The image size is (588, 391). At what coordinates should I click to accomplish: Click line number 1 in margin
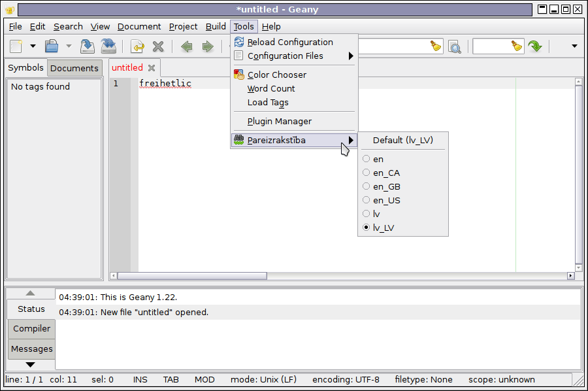(116, 83)
